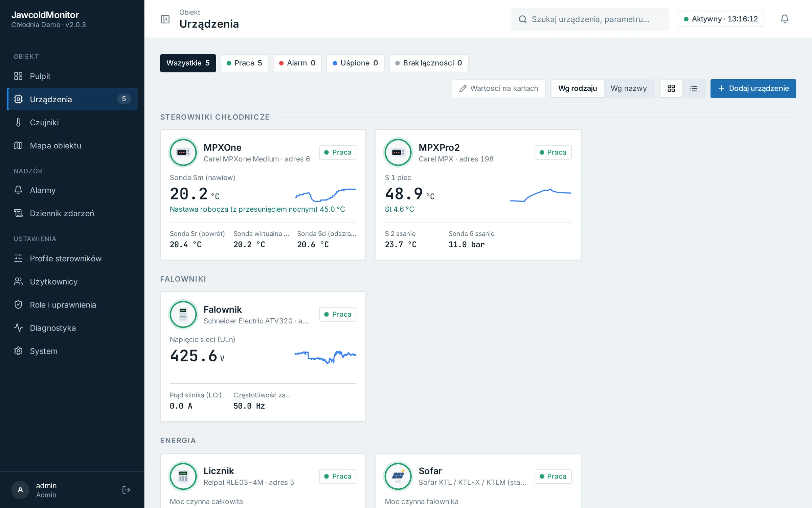This screenshot has width=812, height=508.
Task: Open Czujniki sensors in sidebar
Action: point(72,122)
